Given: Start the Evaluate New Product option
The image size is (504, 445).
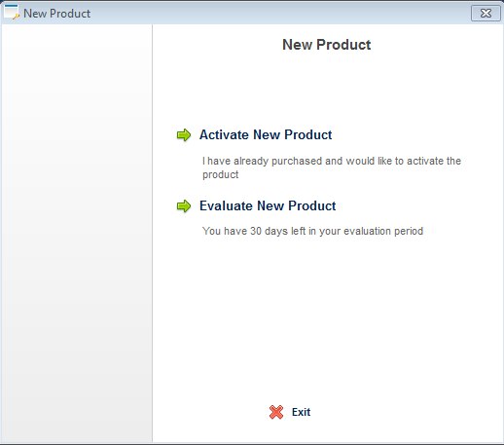Looking at the screenshot, I should click(x=268, y=205).
